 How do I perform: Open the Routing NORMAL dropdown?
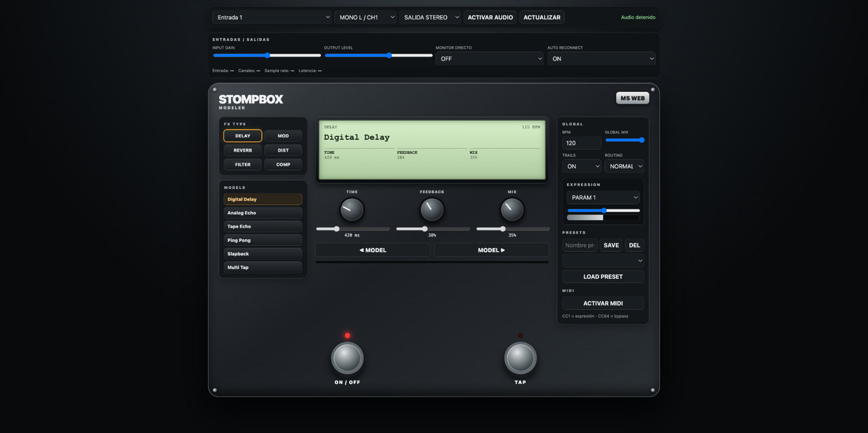(624, 166)
